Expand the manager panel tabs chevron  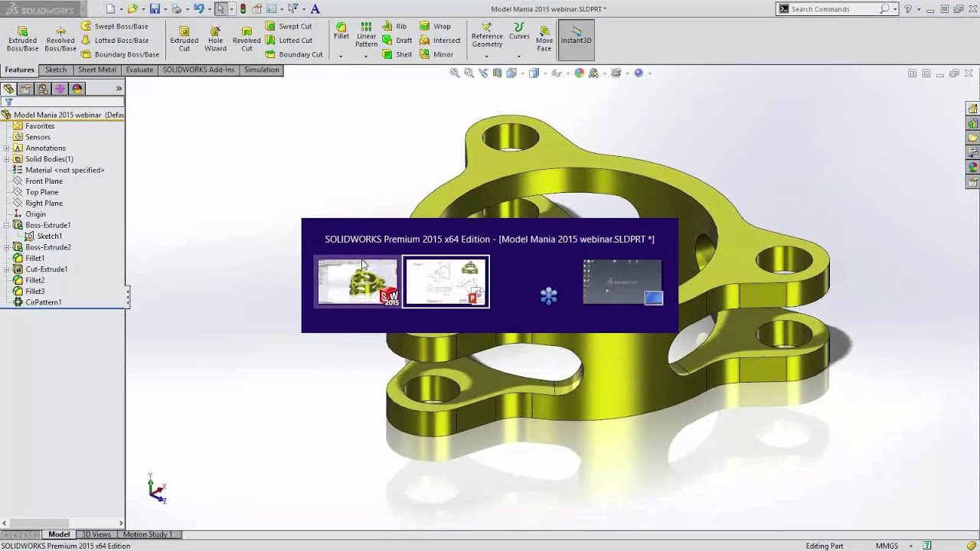point(119,89)
